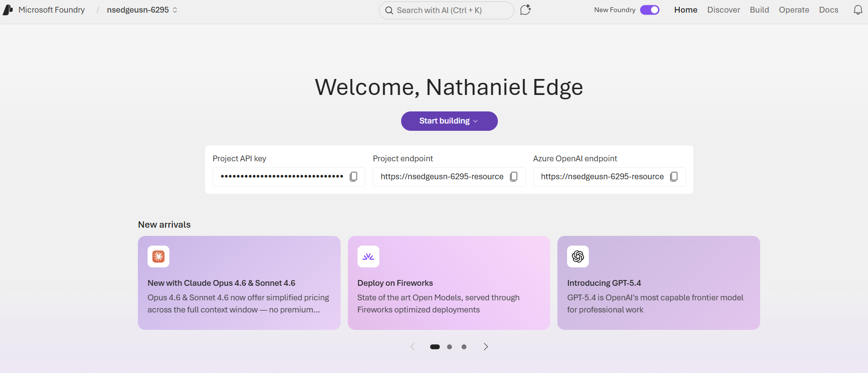This screenshot has height=373, width=868.
Task: Click the "New arrivals" heading
Action: (165, 225)
